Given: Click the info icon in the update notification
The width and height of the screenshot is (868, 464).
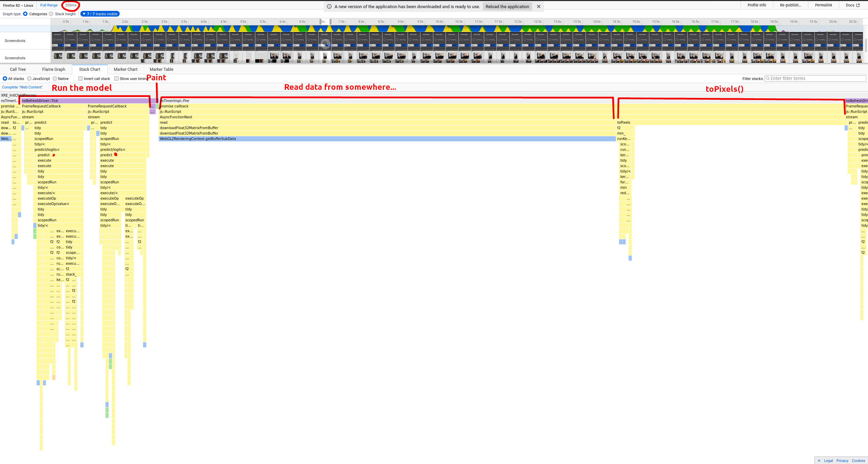Looking at the screenshot, I should (x=329, y=6).
